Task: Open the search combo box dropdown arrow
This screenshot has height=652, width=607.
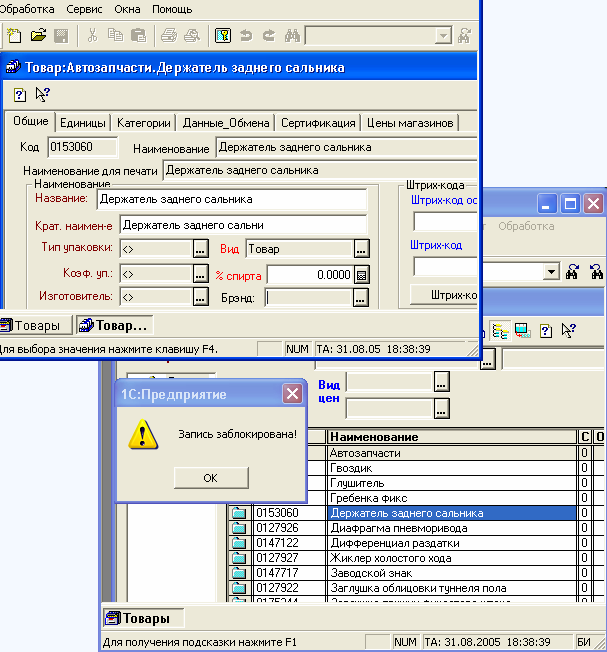Action: pos(550,271)
